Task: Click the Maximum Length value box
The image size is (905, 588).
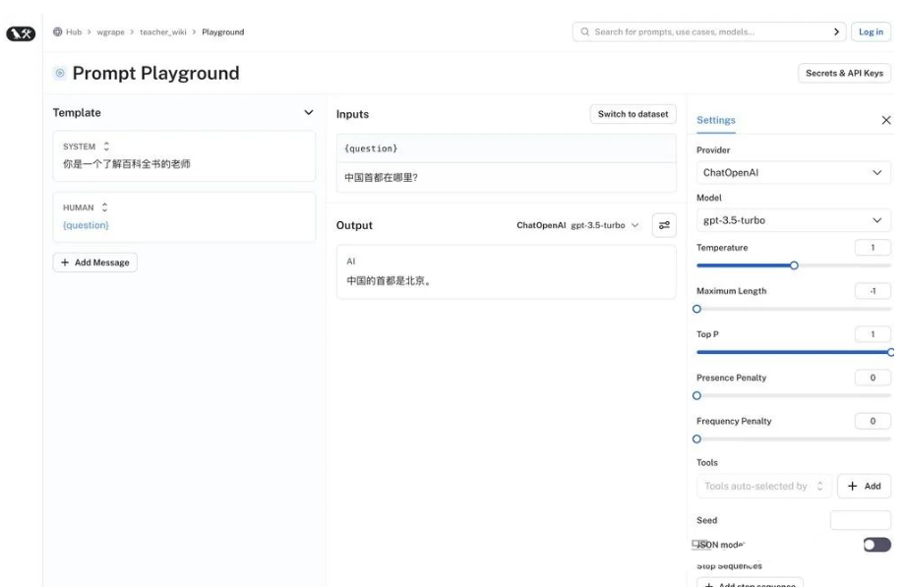Action: [x=873, y=291]
